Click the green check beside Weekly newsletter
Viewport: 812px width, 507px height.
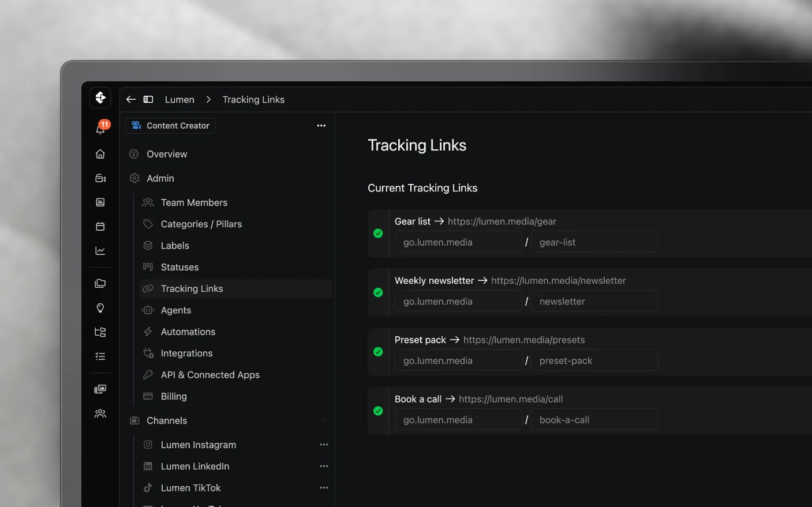(x=378, y=292)
